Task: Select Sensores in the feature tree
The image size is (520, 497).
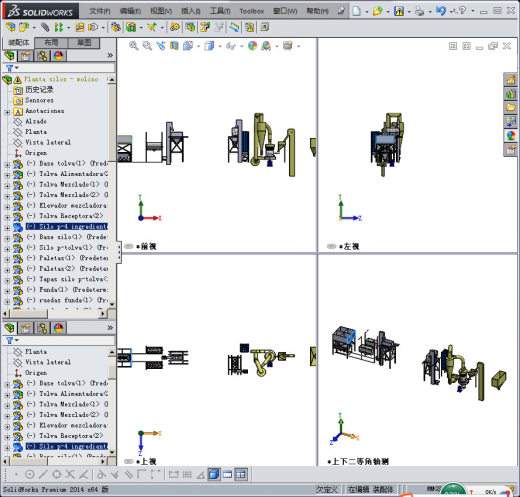Action: [39, 100]
